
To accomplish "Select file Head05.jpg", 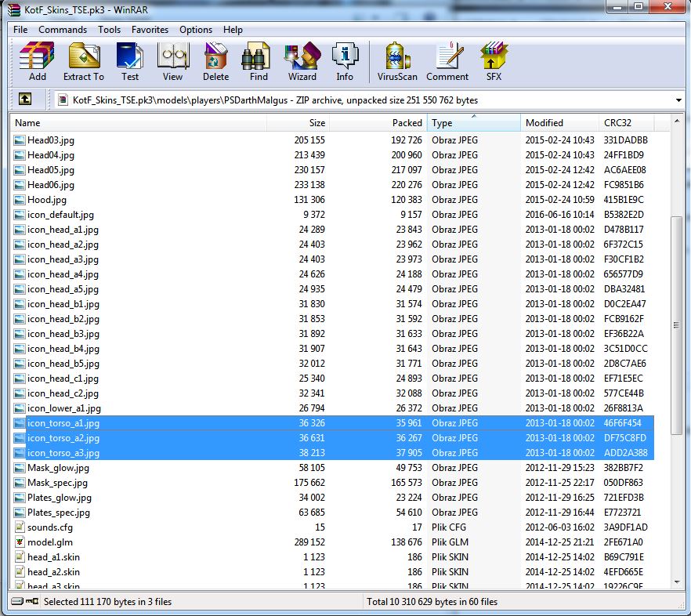I will point(332,170).
